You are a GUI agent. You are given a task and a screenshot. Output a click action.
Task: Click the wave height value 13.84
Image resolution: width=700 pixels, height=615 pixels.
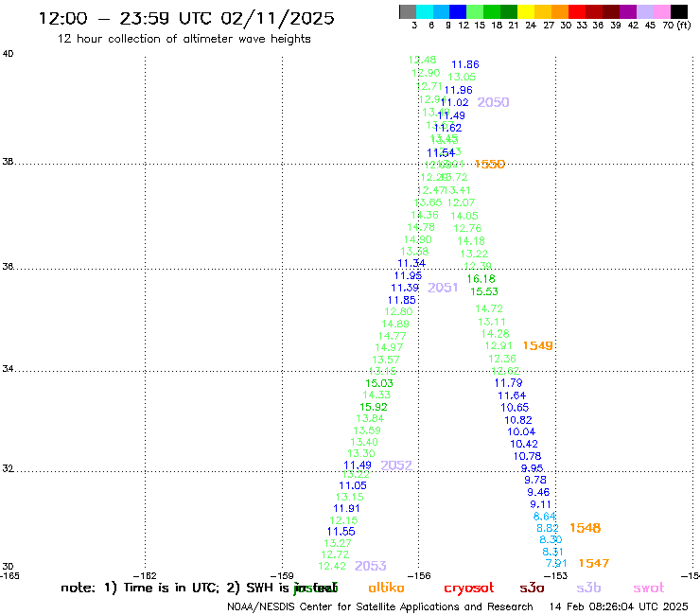point(370,418)
